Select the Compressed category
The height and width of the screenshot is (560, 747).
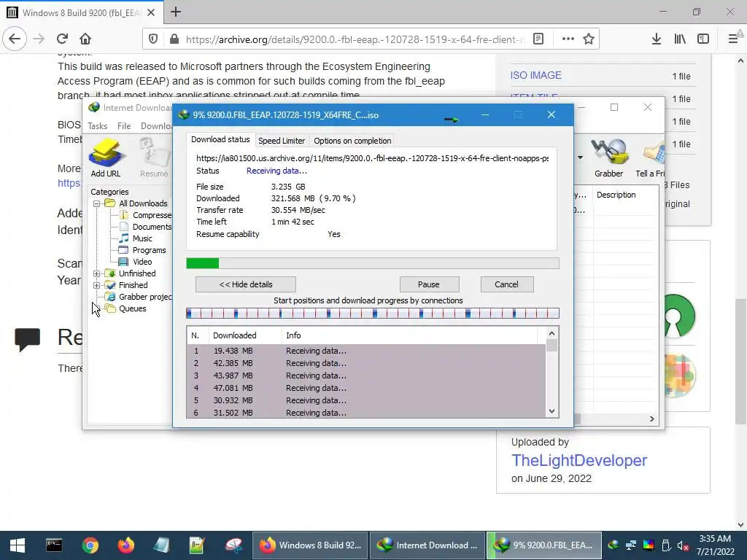coord(152,215)
